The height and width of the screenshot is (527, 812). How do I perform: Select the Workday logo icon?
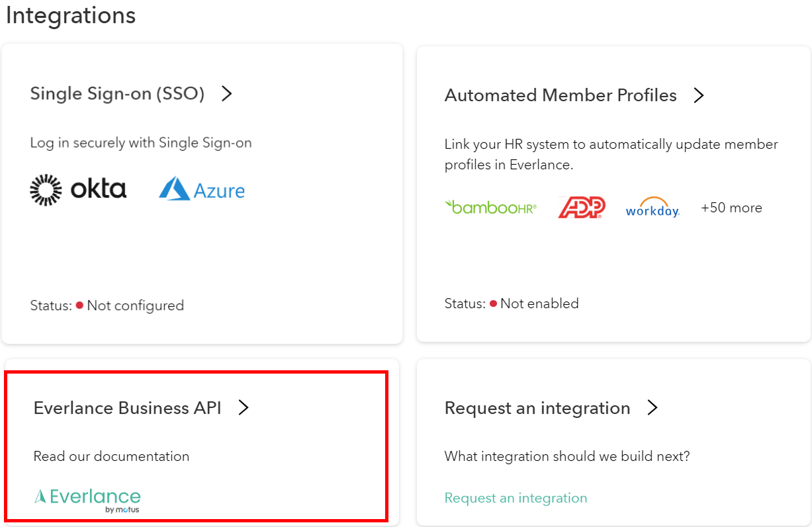(x=653, y=207)
